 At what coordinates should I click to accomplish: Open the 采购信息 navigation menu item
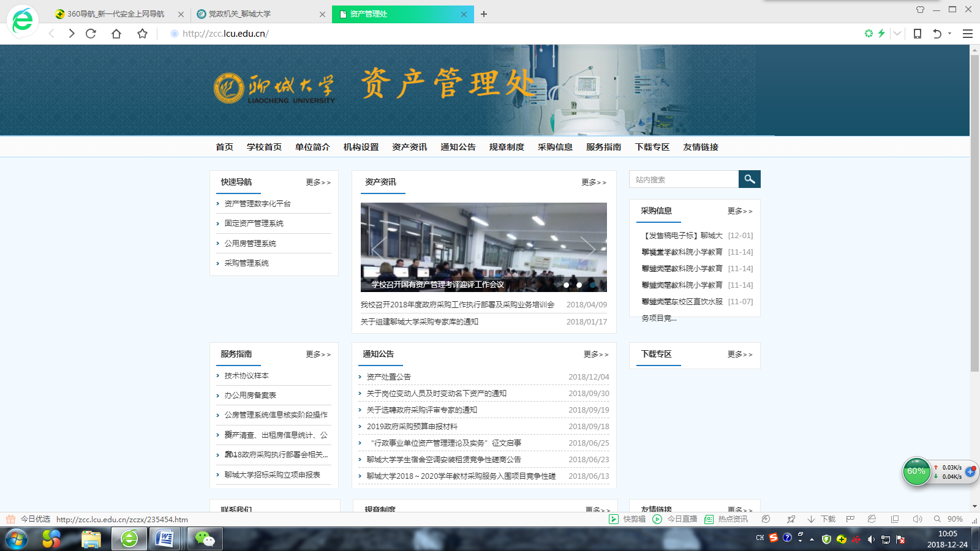[x=555, y=147]
